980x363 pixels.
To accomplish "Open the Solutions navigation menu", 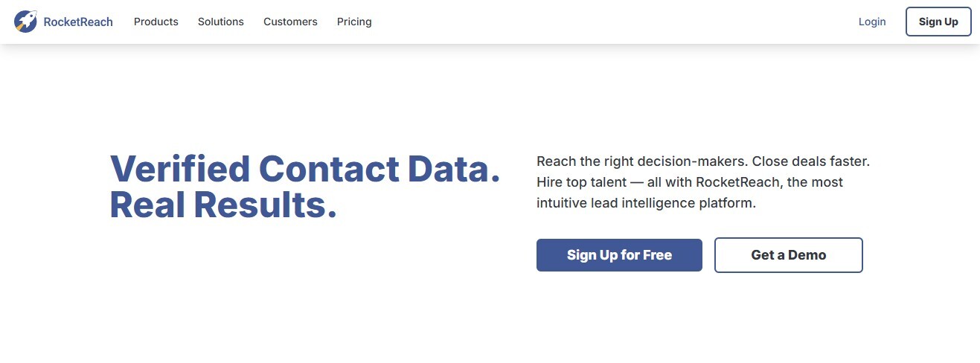I will 220,22.
